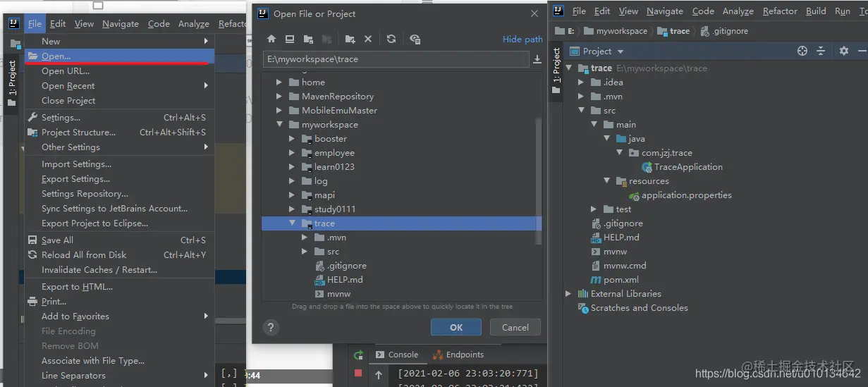
Task: Click the rerun green arrow icon near Console
Action: [358, 355]
